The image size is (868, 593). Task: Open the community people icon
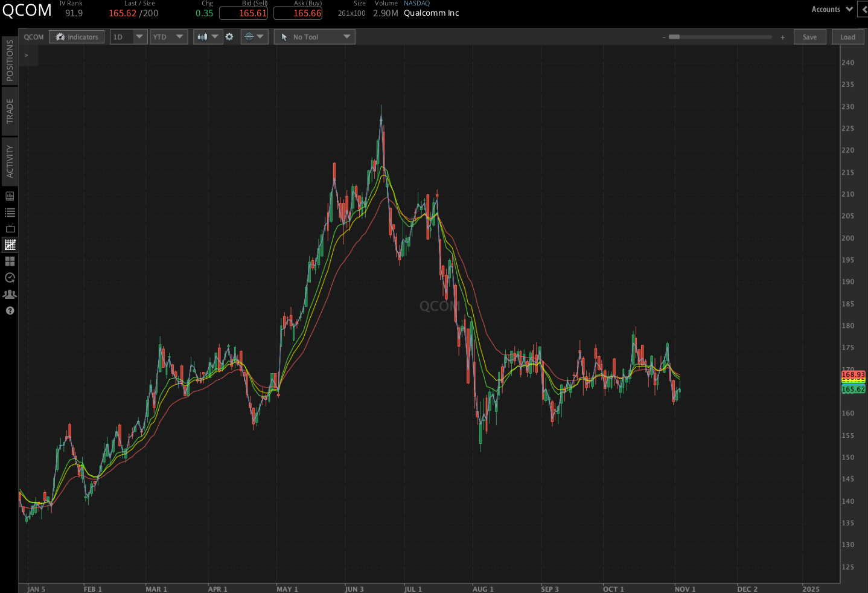[10, 294]
